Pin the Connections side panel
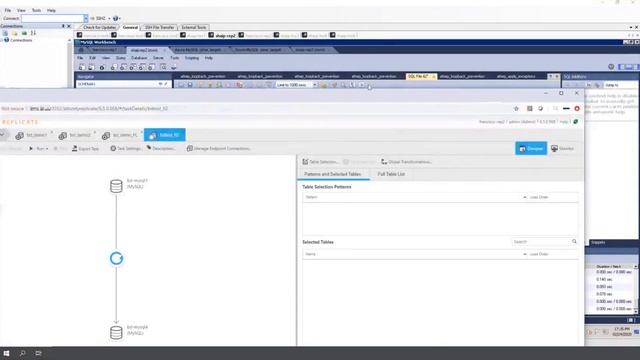Viewport: 640px width, 360px height. [63, 26]
